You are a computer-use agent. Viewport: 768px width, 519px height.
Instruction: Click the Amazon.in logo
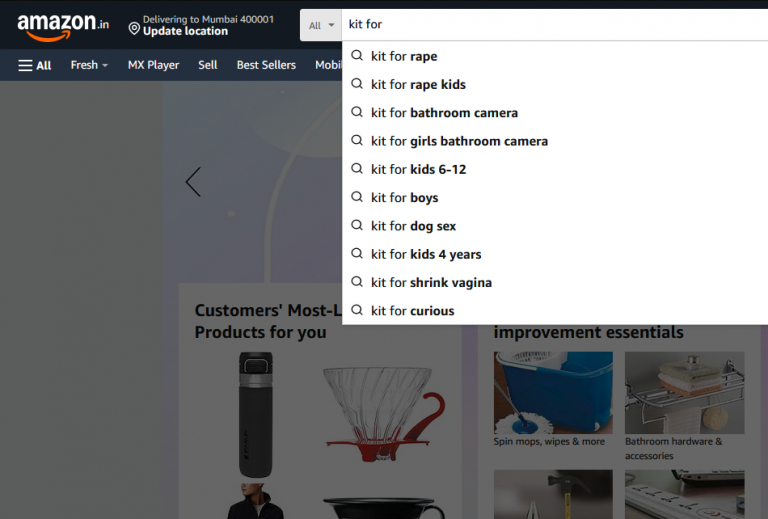coord(62,26)
